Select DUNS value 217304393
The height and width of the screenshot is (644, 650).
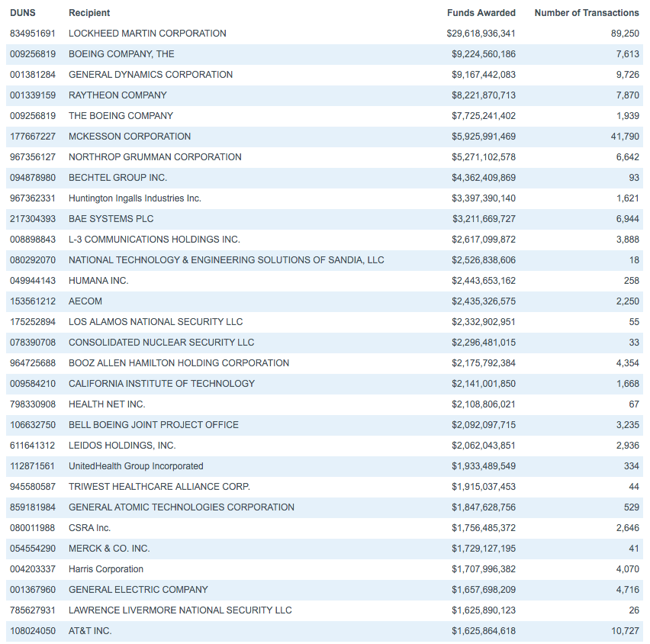tap(32, 219)
